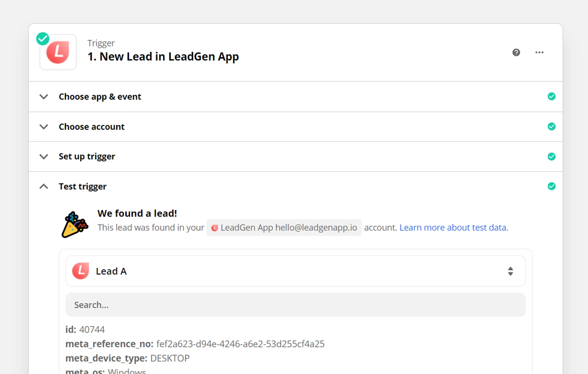
Task: Select the id 40744 field row
Action: (x=85, y=329)
